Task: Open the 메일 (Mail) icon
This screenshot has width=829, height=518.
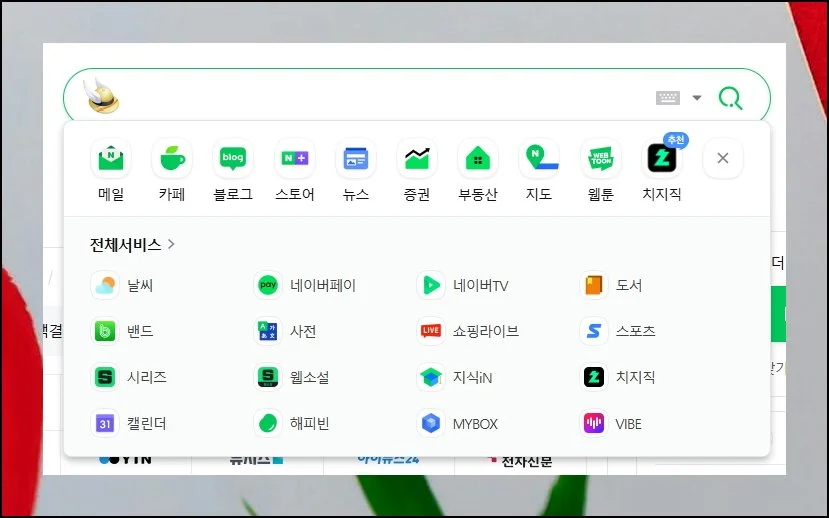Action: pyautogui.click(x=111, y=159)
